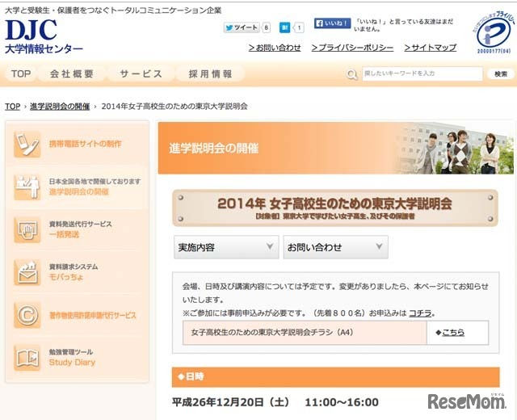Open モバっちょ sidebar text link
Image resolution: width=517 pixels, height=420 pixels.
[66, 277]
